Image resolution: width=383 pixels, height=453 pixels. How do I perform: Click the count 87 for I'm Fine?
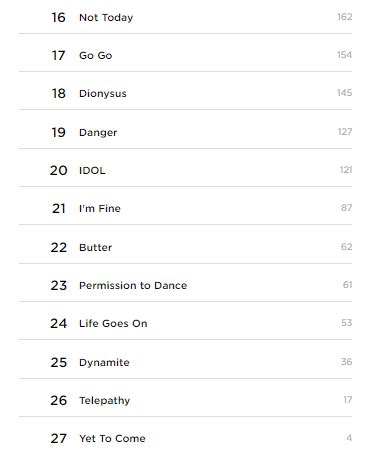[x=347, y=208]
